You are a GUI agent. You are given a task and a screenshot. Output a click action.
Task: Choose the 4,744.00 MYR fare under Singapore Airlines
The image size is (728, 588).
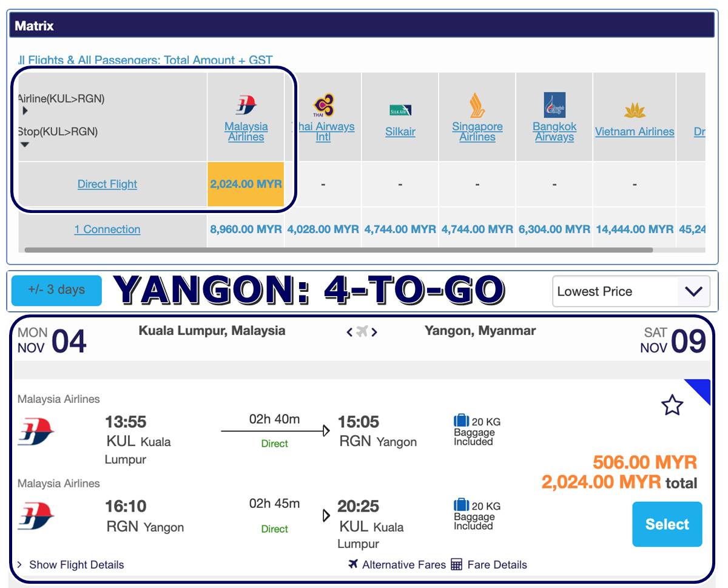pos(477,229)
